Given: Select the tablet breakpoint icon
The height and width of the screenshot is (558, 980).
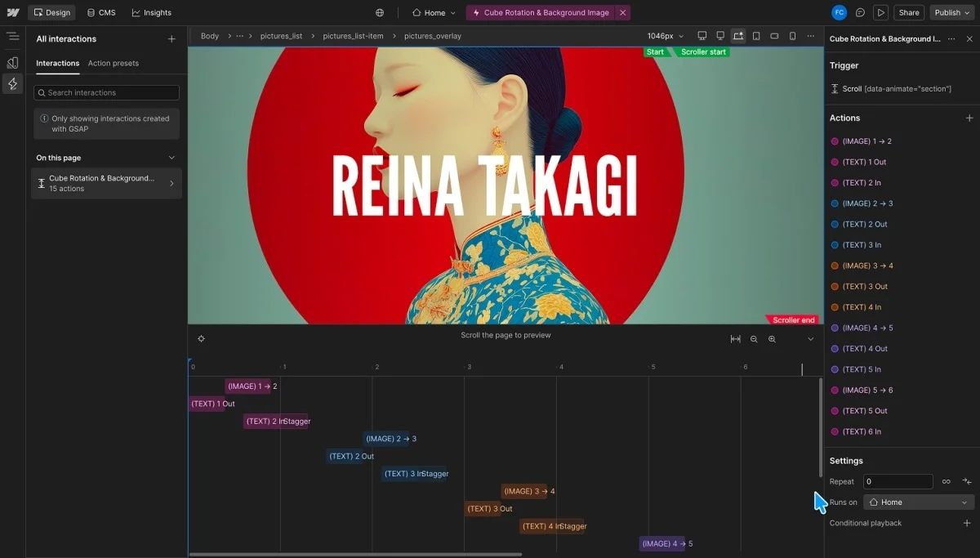Looking at the screenshot, I should click(x=756, y=36).
